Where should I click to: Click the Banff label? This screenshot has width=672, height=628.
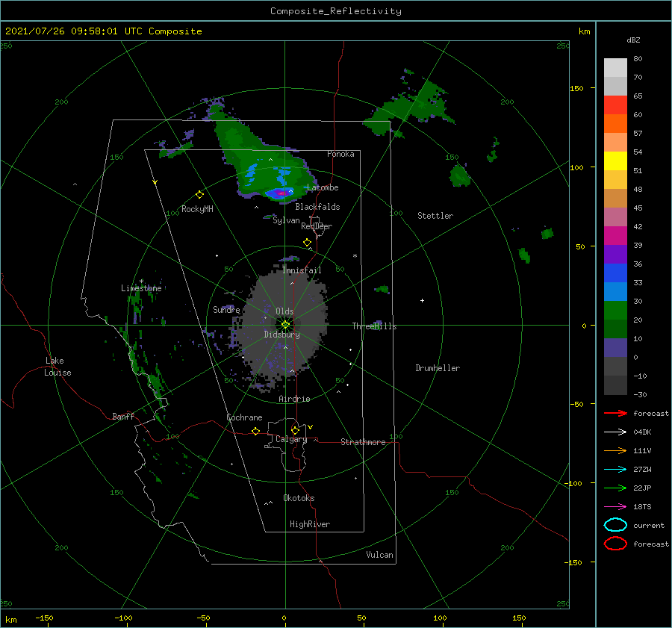point(123,416)
